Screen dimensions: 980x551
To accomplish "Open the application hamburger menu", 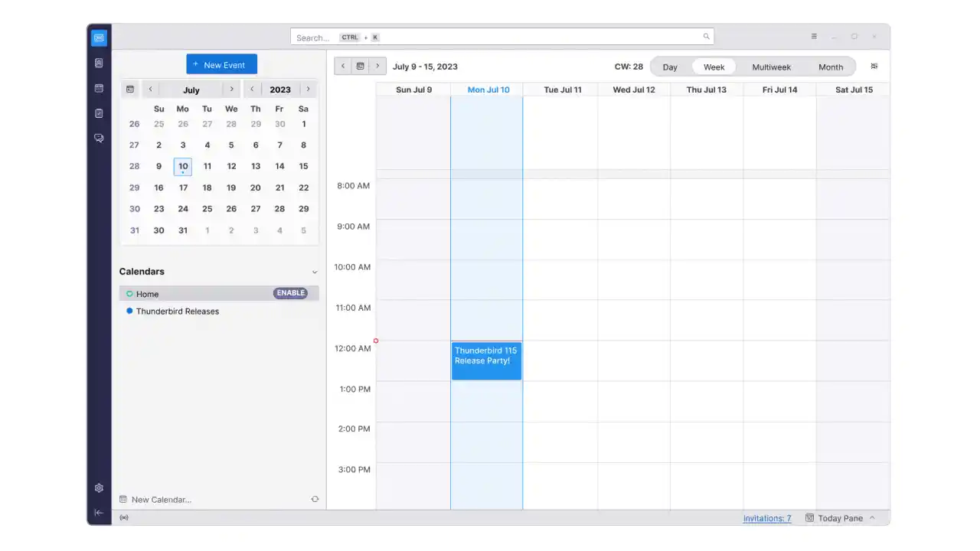I will click(814, 37).
